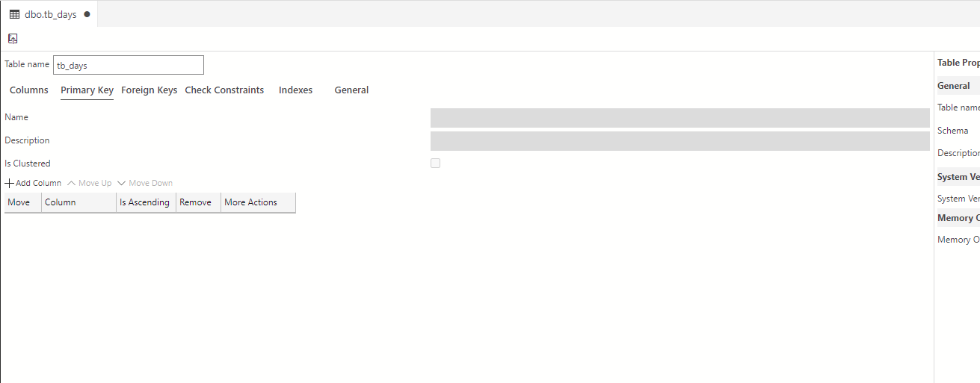
Task: Click the Is Ascending column header
Action: pyautogui.click(x=147, y=202)
